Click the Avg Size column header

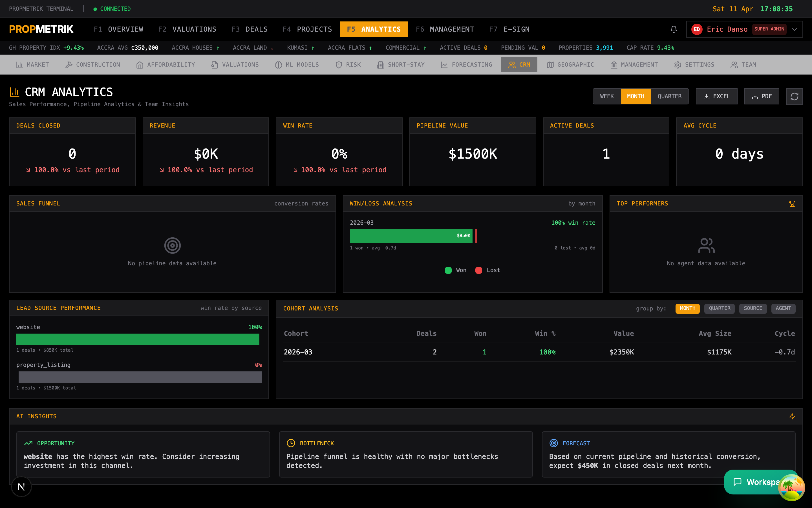coord(715,334)
